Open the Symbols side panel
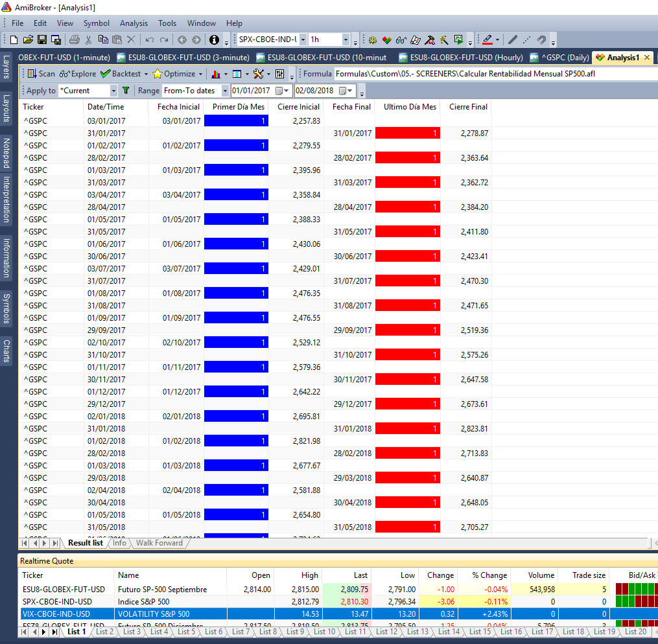Viewport: 658px width, 644px height. click(6, 308)
